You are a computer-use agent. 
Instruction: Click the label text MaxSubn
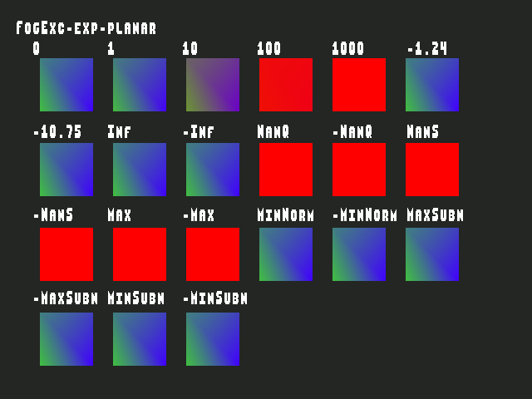tap(435, 214)
